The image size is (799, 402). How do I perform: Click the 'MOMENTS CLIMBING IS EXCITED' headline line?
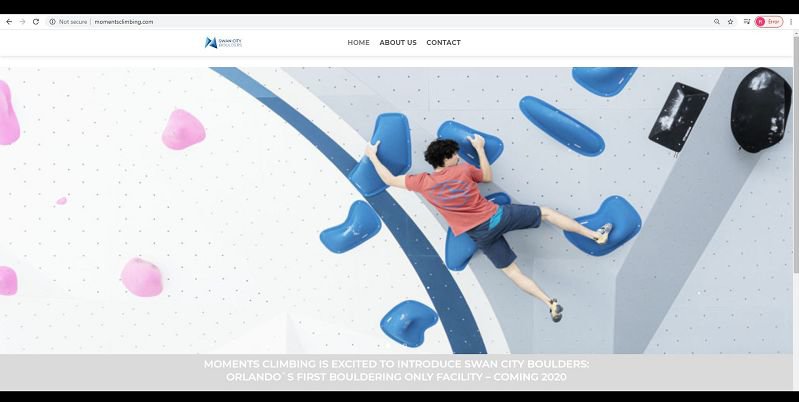(396, 364)
